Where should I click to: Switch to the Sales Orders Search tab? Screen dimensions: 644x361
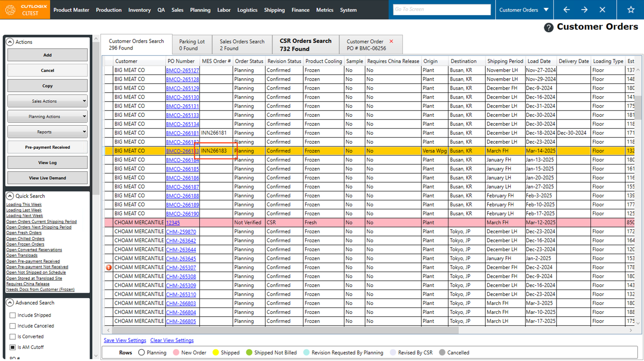coord(242,44)
